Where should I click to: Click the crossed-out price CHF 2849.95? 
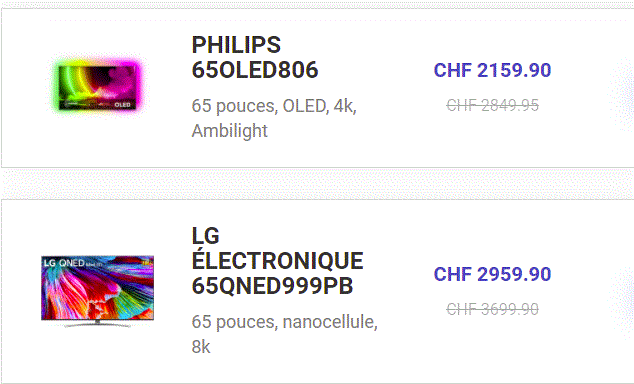(492, 105)
